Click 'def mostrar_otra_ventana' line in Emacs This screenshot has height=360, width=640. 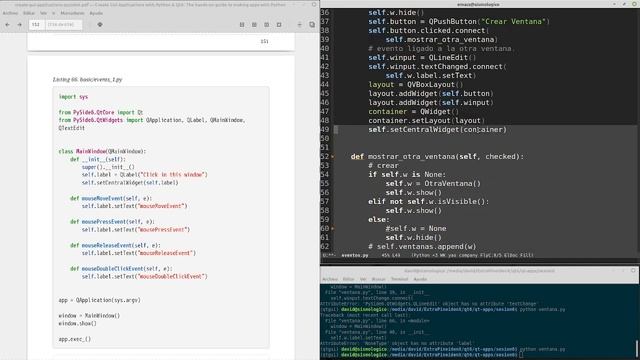point(437,156)
